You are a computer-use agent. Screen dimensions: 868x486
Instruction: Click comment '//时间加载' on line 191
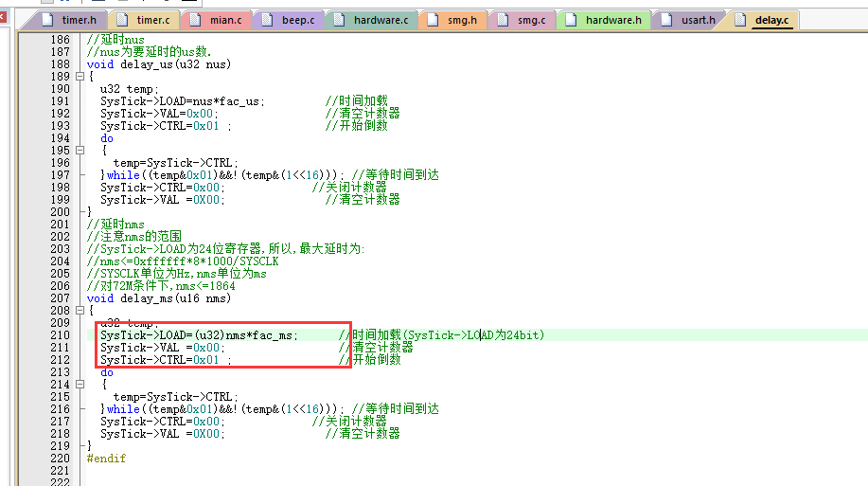pyautogui.click(x=357, y=101)
